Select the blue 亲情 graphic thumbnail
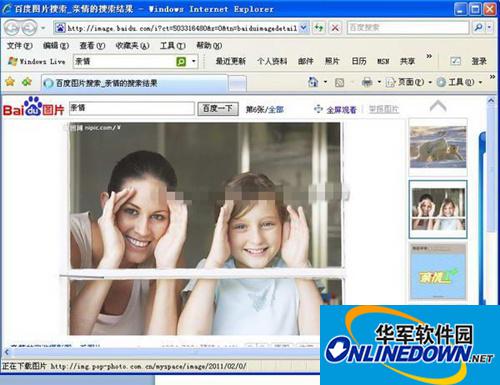 438,272
